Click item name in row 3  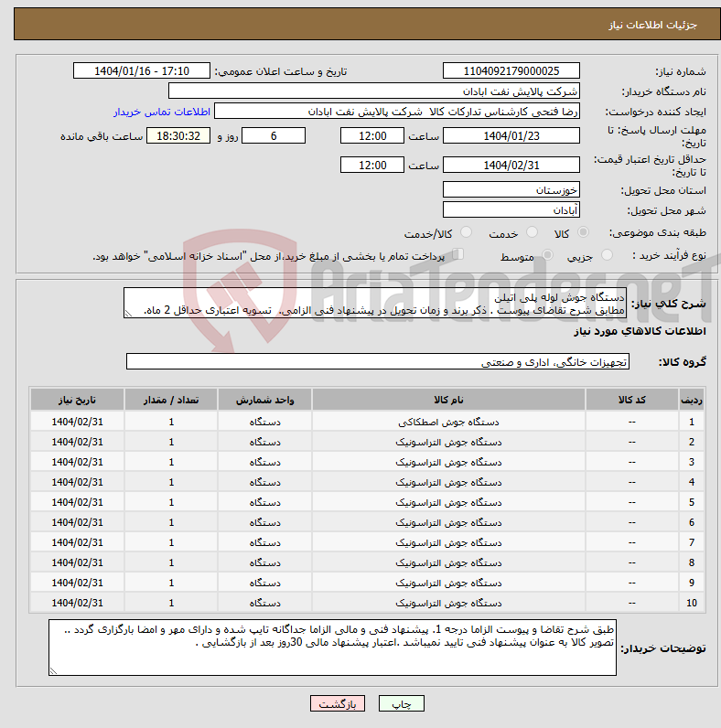click(x=448, y=462)
